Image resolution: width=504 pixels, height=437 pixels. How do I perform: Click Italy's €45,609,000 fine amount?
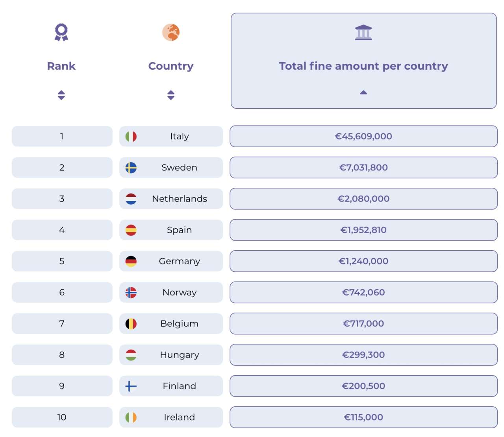(363, 136)
